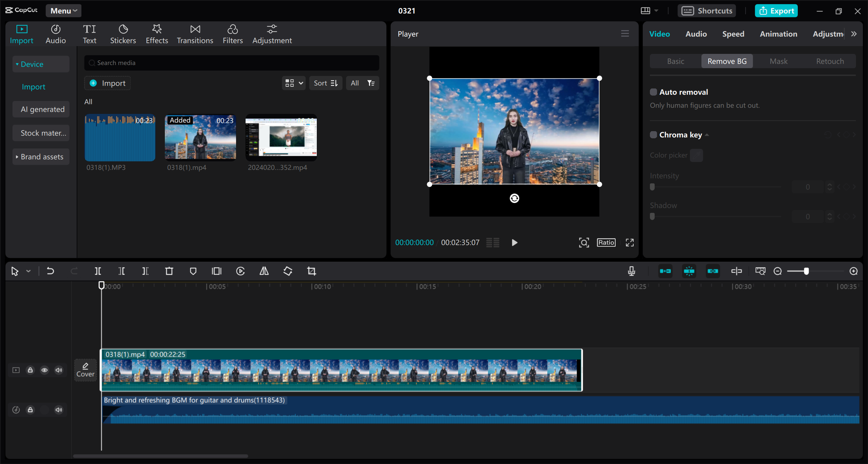Image resolution: width=868 pixels, height=464 pixels.
Task: Open the Shortcuts panel
Action: (x=707, y=11)
